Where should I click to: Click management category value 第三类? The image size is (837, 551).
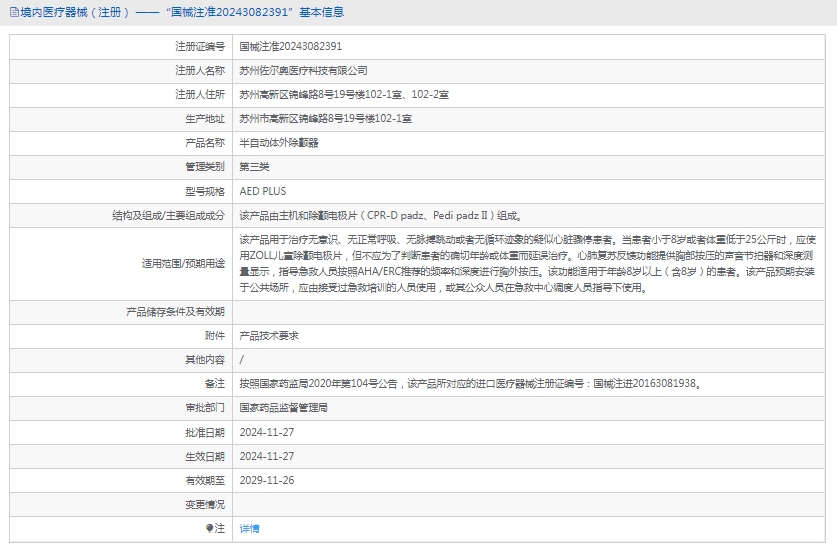(x=254, y=167)
